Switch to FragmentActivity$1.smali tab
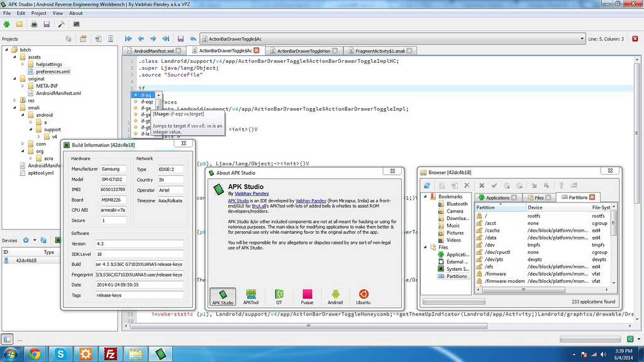 pyautogui.click(x=380, y=51)
